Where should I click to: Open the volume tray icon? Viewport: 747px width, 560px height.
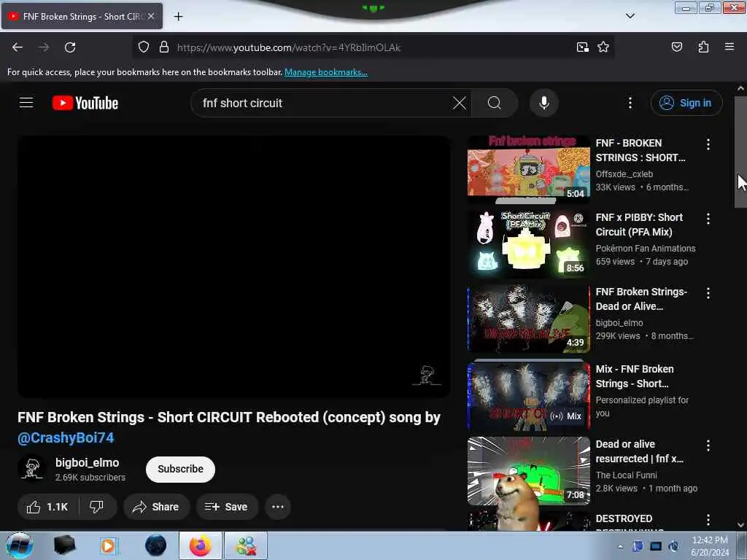[x=673, y=546]
